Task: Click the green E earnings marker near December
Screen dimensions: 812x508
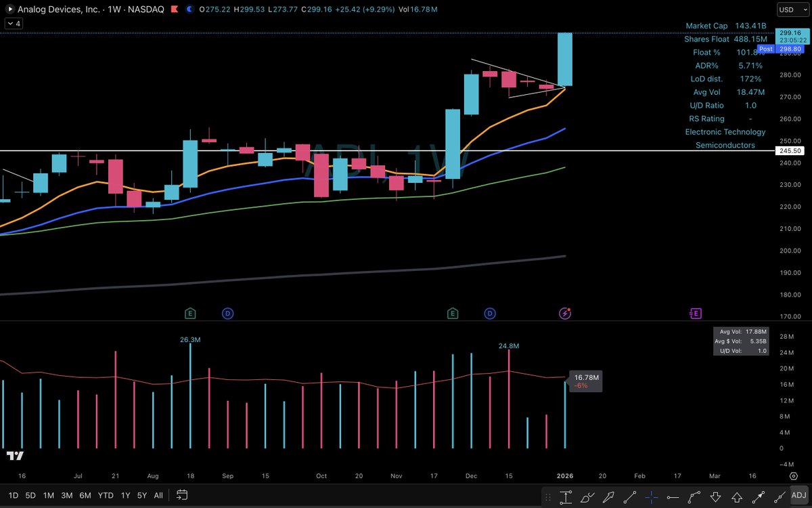Action: tap(453, 313)
